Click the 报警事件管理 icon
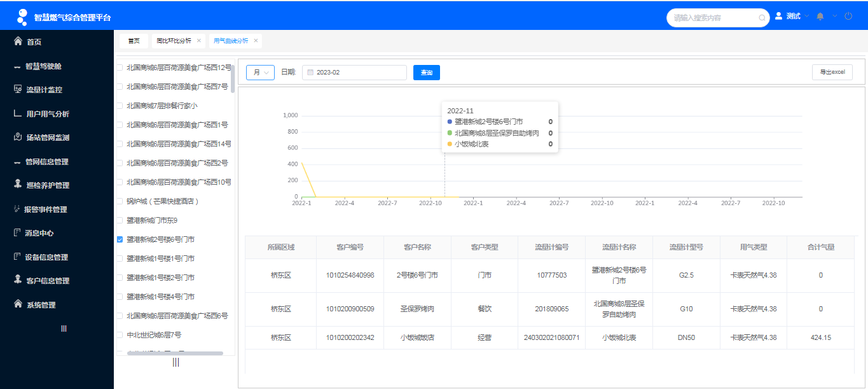This screenshot has width=868, height=389. [x=17, y=209]
